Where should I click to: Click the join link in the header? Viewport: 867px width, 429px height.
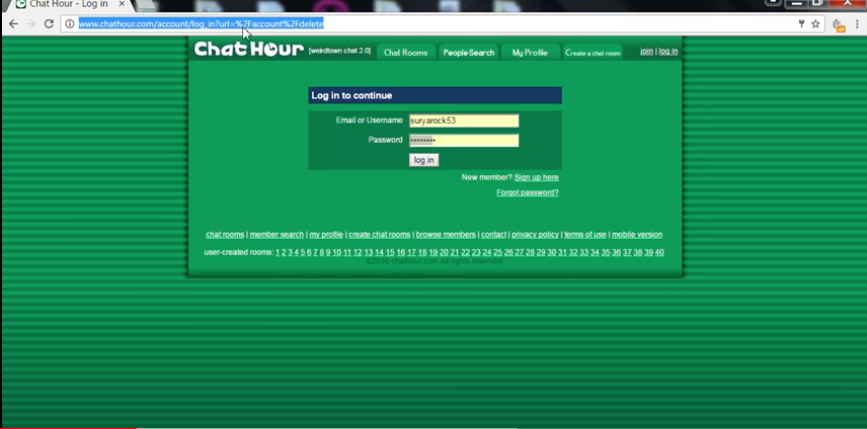coord(646,51)
